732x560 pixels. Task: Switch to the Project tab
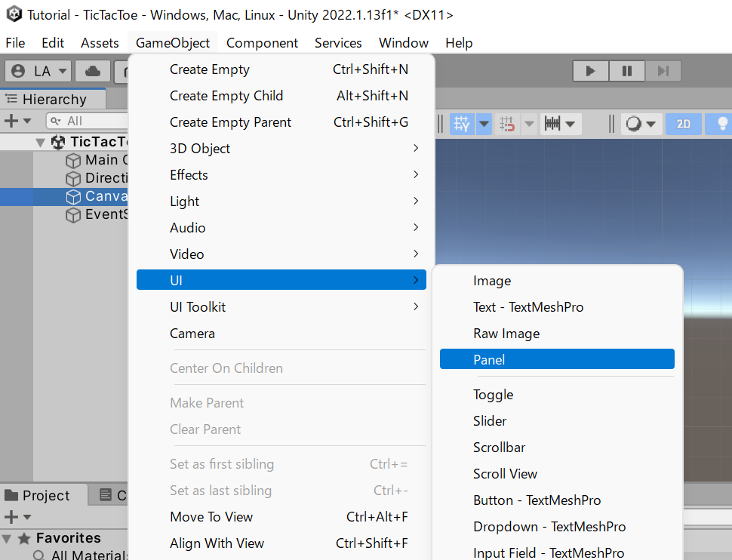(x=38, y=496)
